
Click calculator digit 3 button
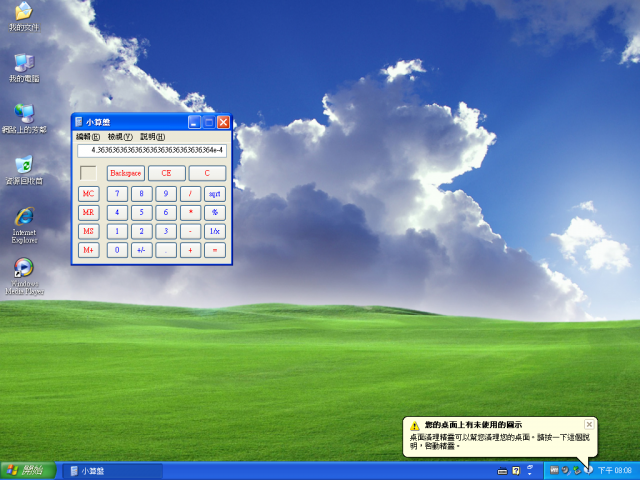(x=166, y=231)
